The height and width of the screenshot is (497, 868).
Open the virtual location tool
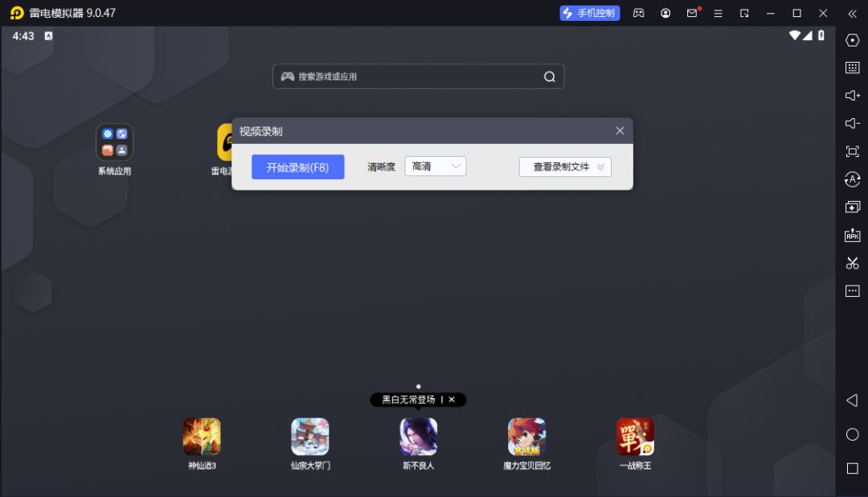pos(852,40)
